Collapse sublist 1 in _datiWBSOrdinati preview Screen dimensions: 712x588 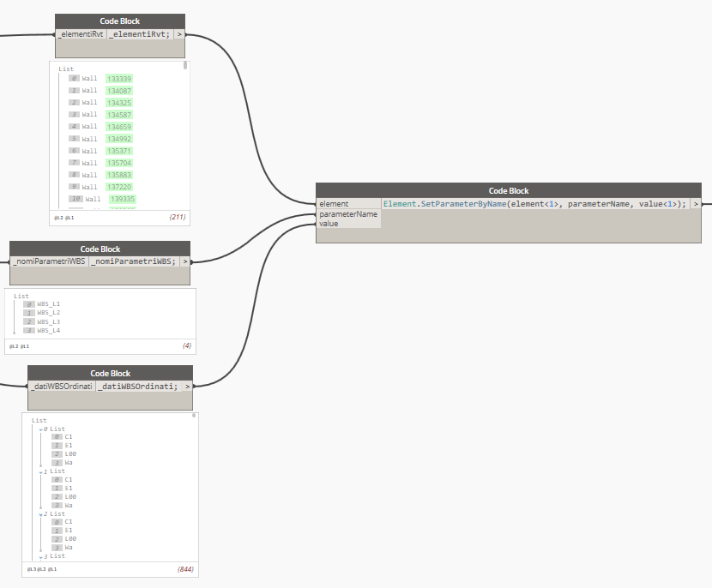click(40, 471)
